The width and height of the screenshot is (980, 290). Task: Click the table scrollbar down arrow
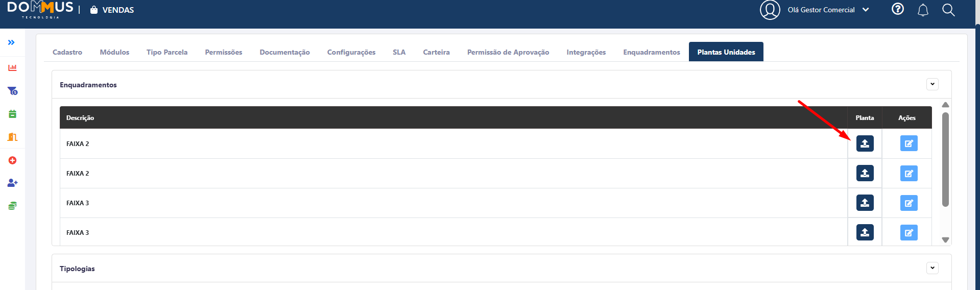click(945, 239)
